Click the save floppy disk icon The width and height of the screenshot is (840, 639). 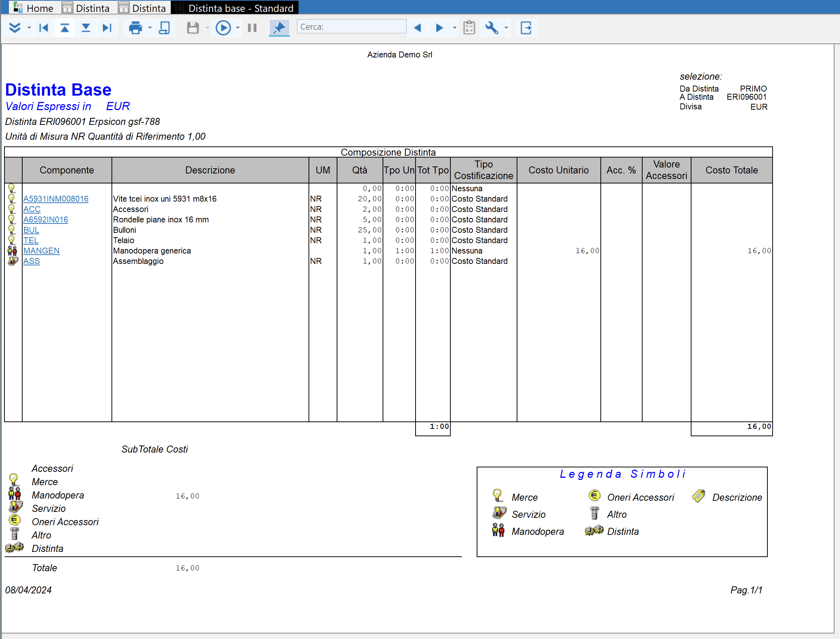pyautogui.click(x=193, y=28)
